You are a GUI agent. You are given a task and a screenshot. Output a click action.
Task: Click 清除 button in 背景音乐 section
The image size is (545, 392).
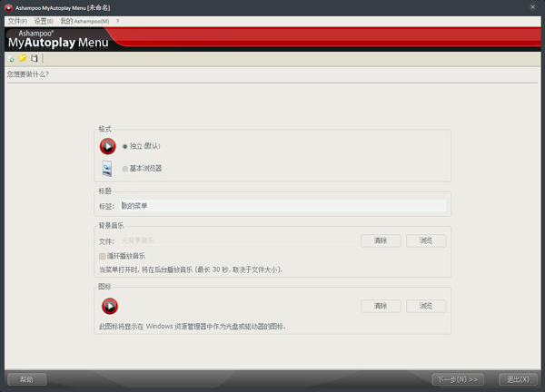[x=381, y=240]
